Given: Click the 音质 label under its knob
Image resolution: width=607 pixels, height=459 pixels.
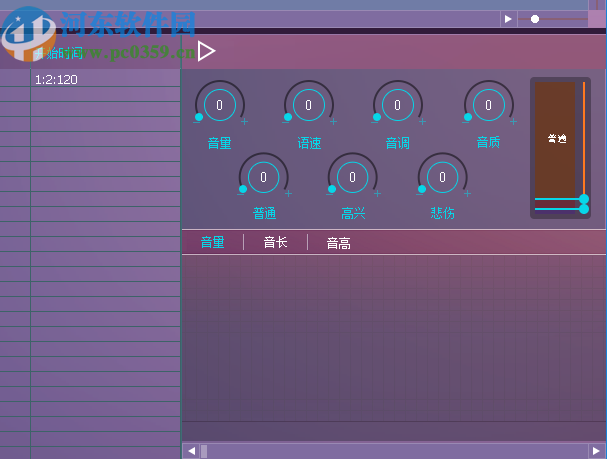Looking at the screenshot, I should [x=488, y=142].
